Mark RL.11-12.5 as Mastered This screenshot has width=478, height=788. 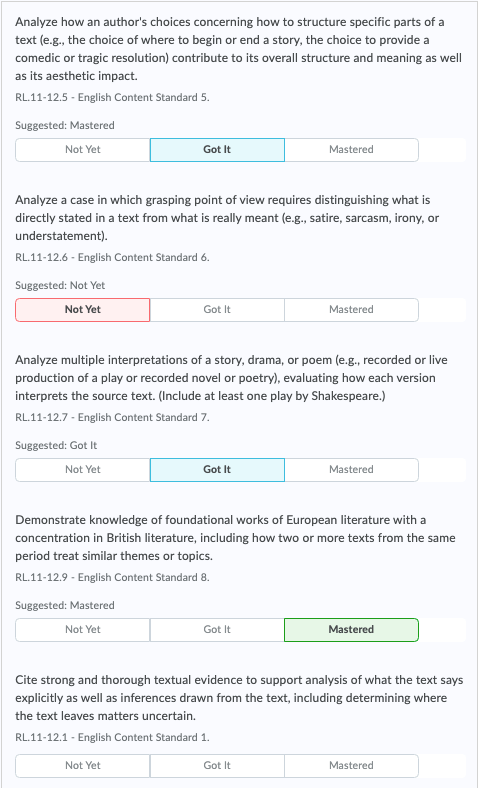(351, 150)
